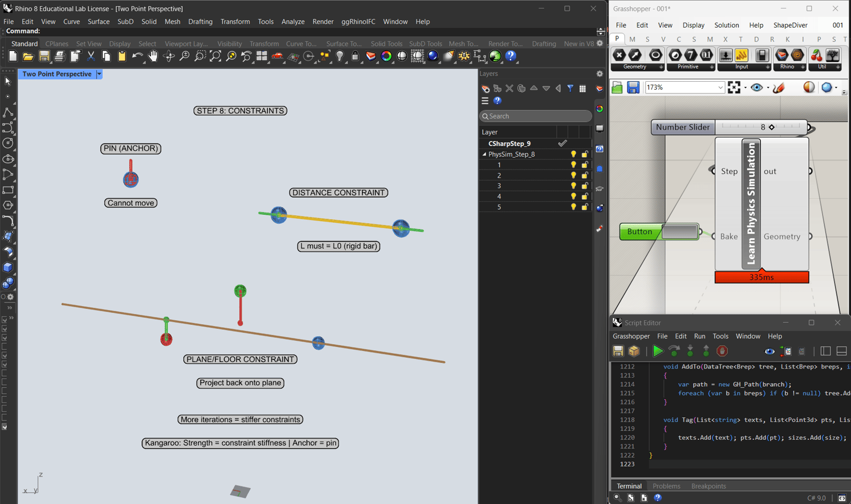The image size is (851, 504).
Task: Toggle visibility bulb of PhysSim_Step_8 layer
Action: pyautogui.click(x=574, y=154)
